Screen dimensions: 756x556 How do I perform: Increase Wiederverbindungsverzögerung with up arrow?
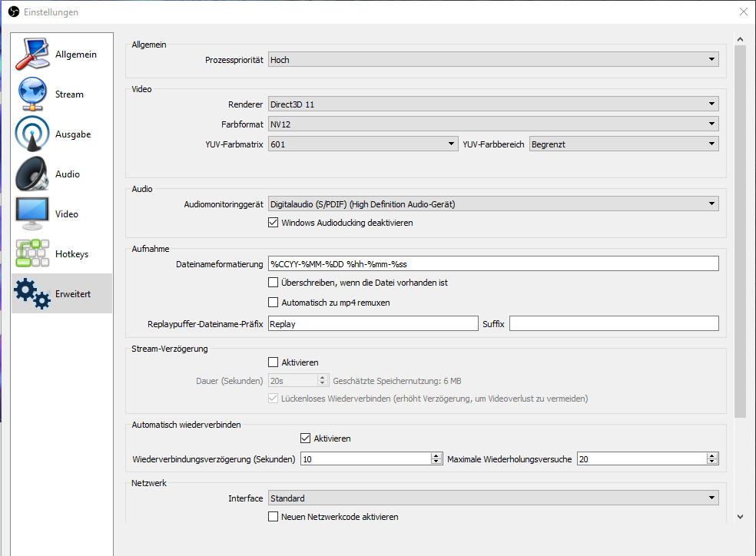(x=436, y=455)
